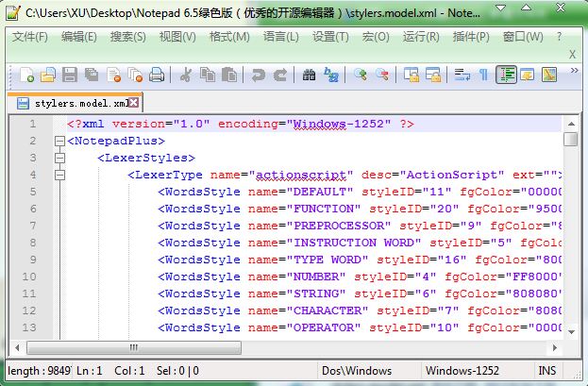The image size is (588, 386).
Task: Undo the last edit via toolbar
Action: pyautogui.click(x=259, y=75)
